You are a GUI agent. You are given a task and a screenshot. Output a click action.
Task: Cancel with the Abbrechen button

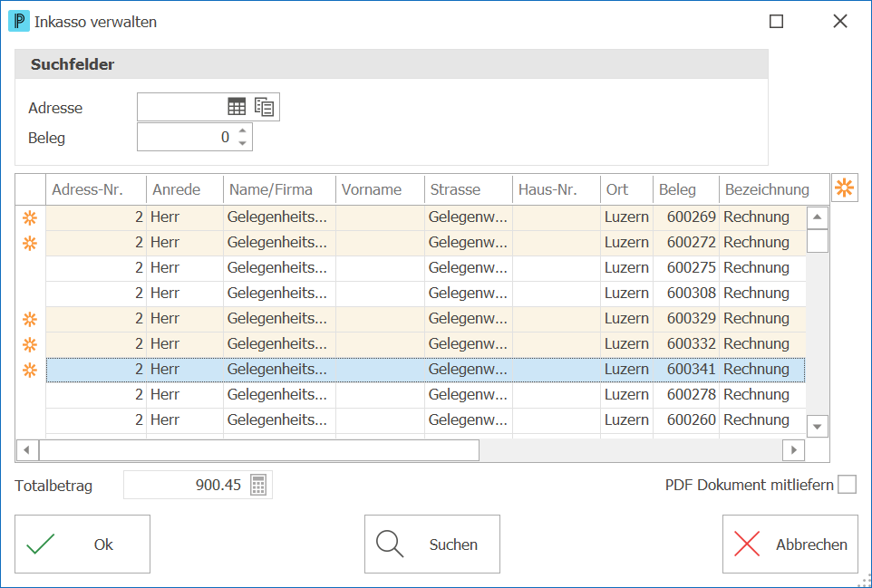click(790, 545)
